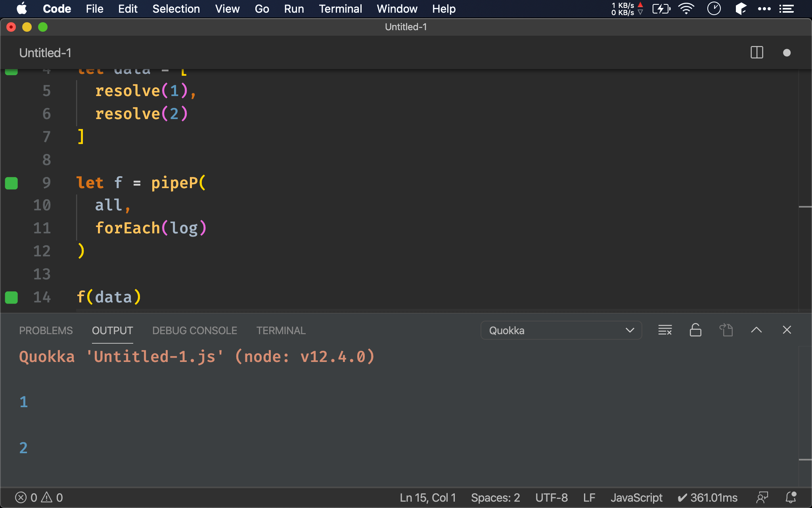
Task: Click Quokka green indicator on line 14
Action: pyautogui.click(x=11, y=297)
